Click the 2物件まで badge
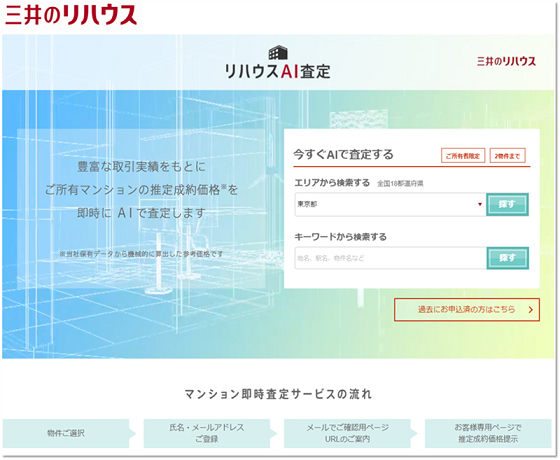Image resolution: width=560 pixels, height=460 pixels. point(507,156)
